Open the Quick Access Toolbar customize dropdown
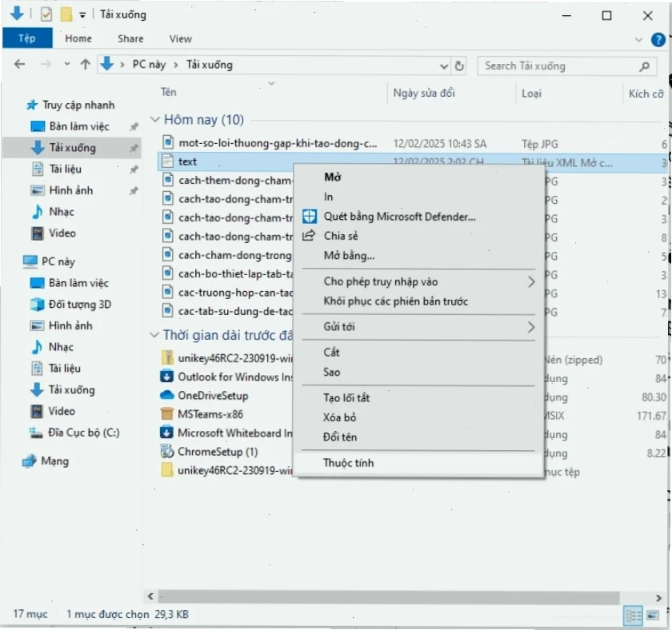672x630 pixels. tap(82, 15)
